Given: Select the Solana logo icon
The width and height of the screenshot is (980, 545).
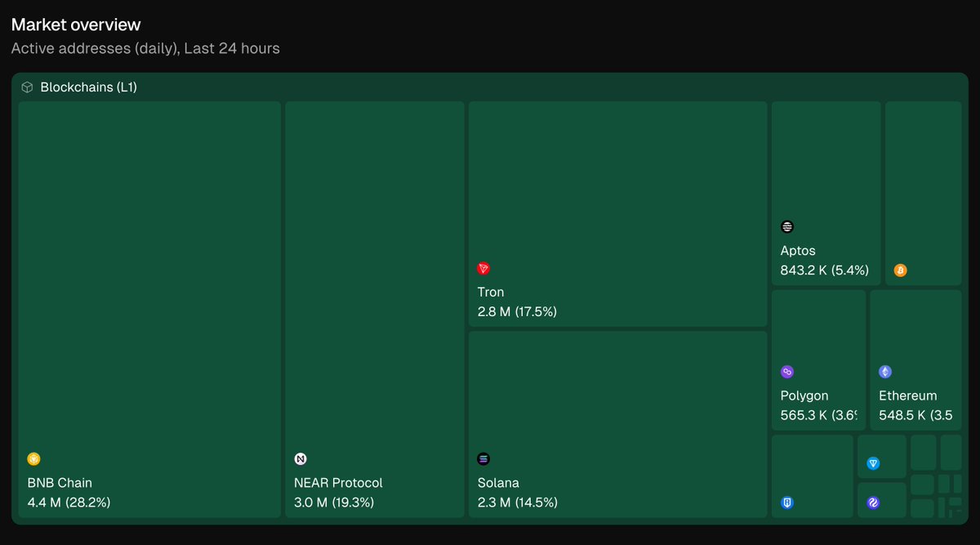Looking at the screenshot, I should pos(483,459).
